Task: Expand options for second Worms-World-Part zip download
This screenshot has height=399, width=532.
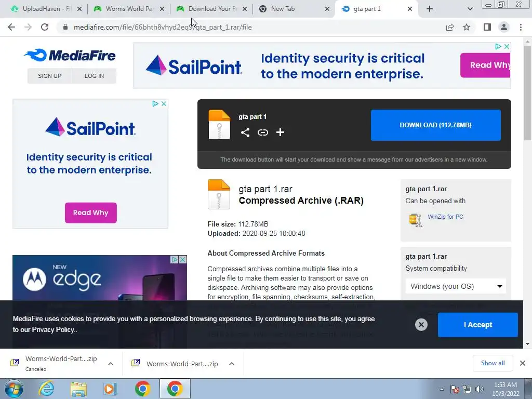Action: [x=232, y=364]
